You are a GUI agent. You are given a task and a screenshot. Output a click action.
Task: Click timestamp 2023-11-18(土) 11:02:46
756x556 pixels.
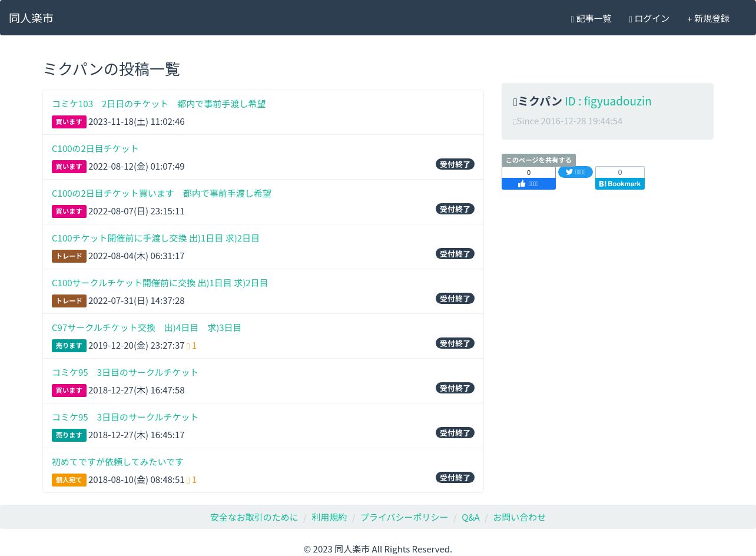click(x=137, y=122)
